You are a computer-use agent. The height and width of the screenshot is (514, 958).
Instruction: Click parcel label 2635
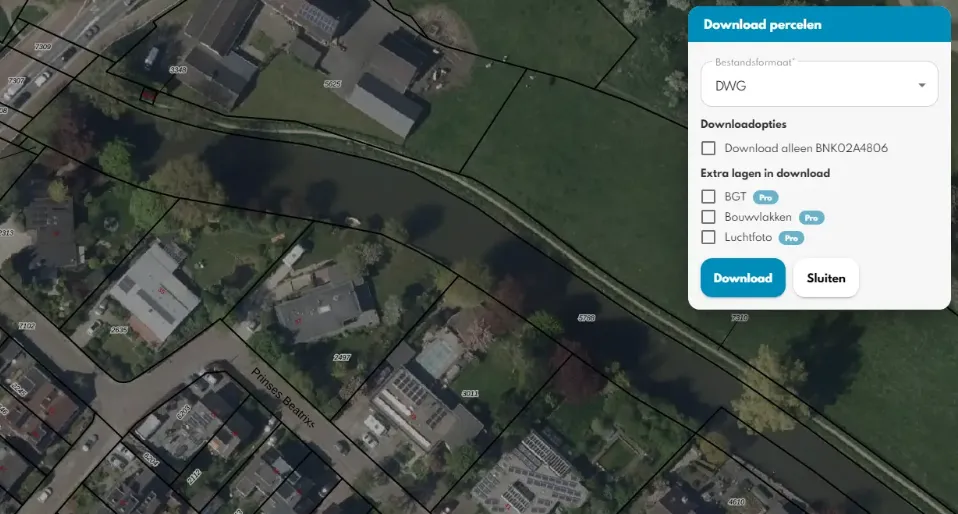click(119, 329)
